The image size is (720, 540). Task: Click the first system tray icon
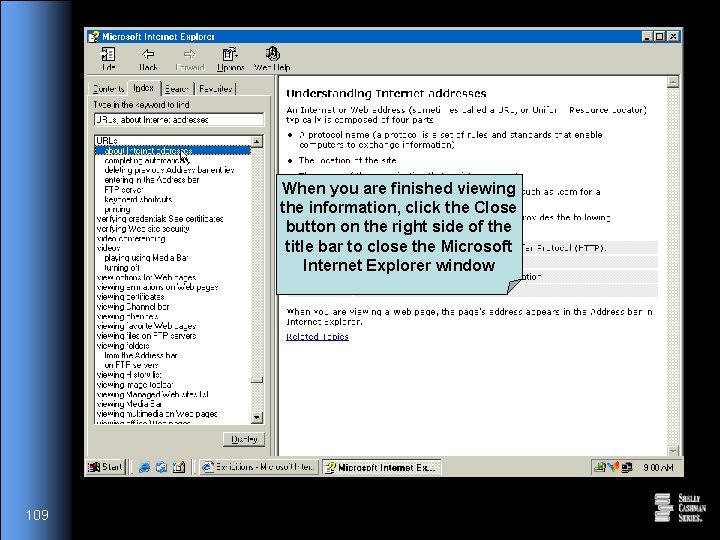pyautogui.click(x=600, y=467)
